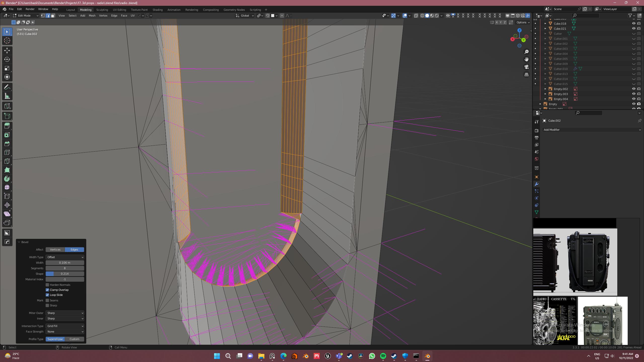The width and height of the screenshot is (644, 362).
Task: Open Add Modifier dropdown
Action: [591, 130]
